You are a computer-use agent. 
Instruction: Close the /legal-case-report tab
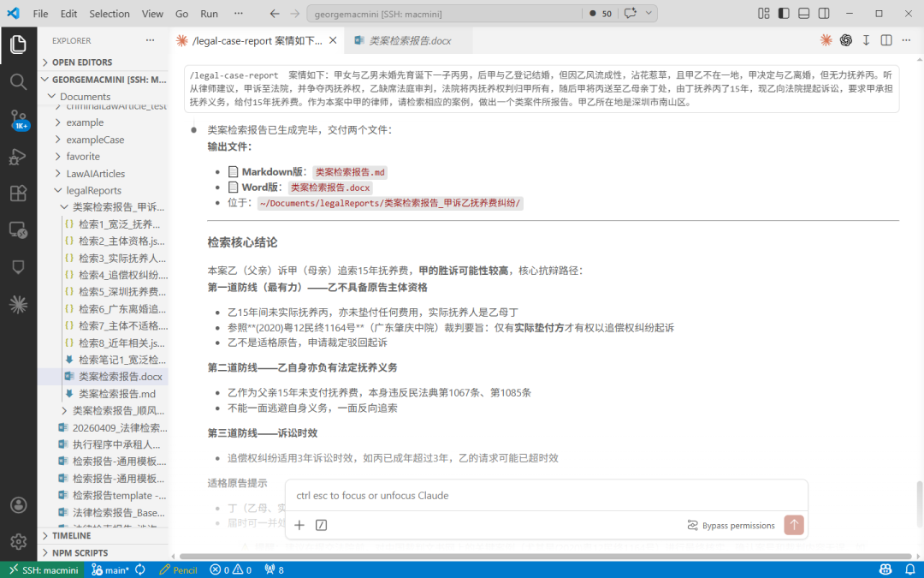tap(333, 41)
